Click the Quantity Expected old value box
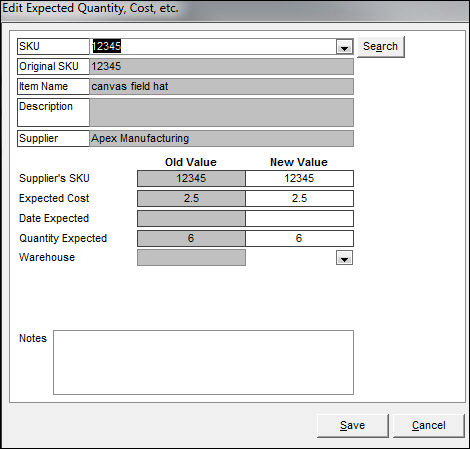The height and width of the screenshot is (449, 470). (x=191, y=238)
